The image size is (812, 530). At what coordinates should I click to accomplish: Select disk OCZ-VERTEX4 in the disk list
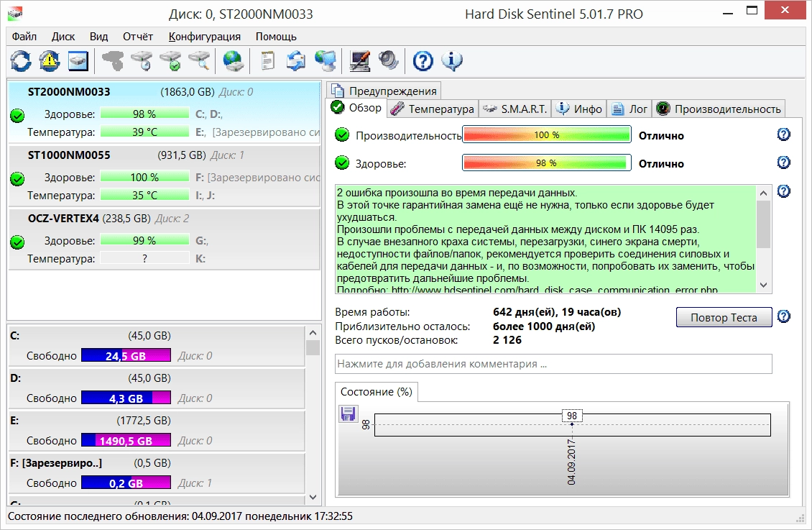[164, 239]
